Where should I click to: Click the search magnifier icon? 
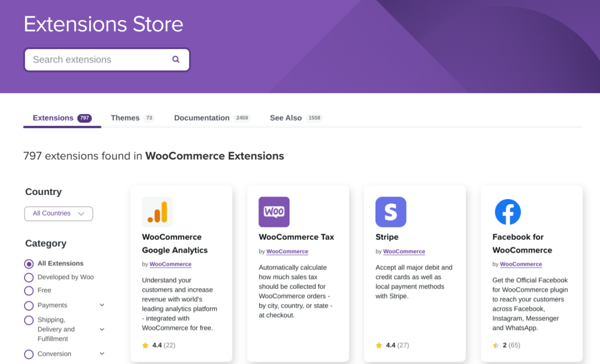click(x=176, y=59)
